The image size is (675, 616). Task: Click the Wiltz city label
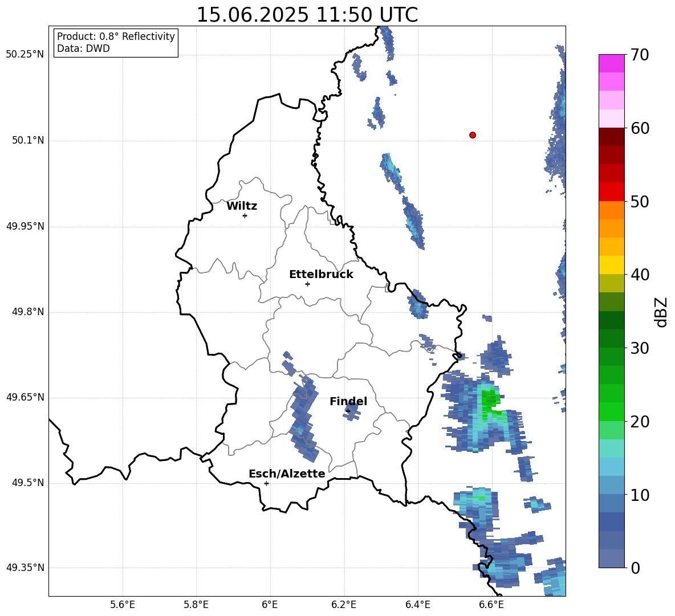pos(242,206)
